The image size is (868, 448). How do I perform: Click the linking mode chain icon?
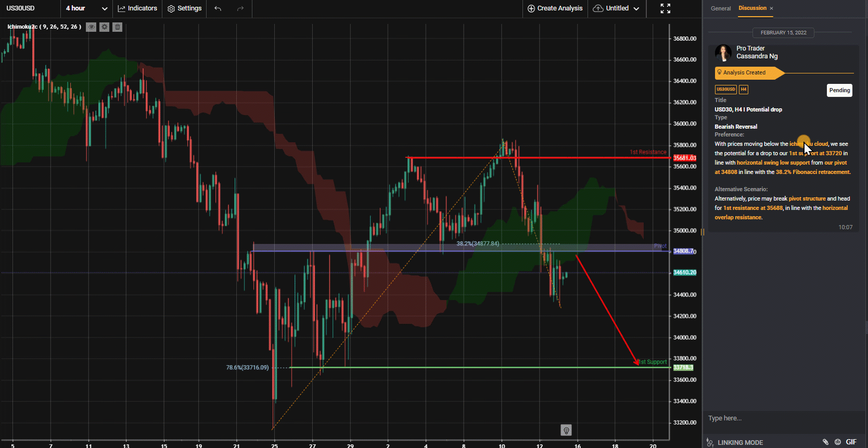pyautogui.click(x=710, y=442)
